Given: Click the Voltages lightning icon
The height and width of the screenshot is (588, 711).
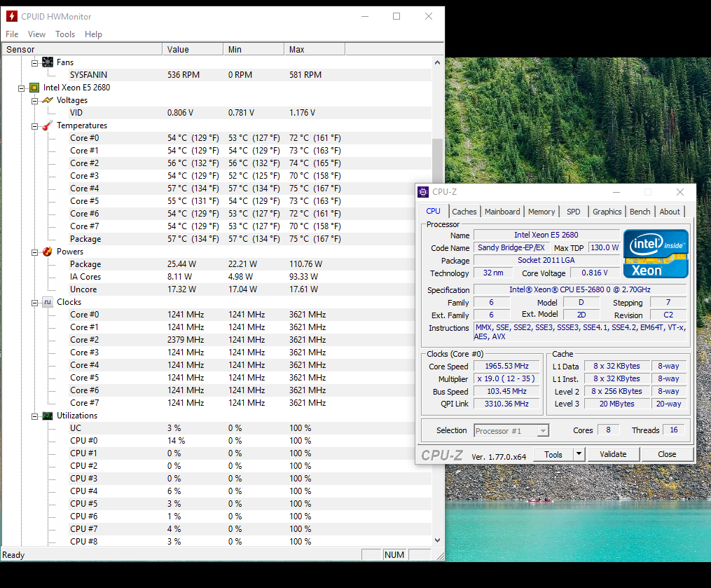Looking at the screenshot, I should (48, 100).
